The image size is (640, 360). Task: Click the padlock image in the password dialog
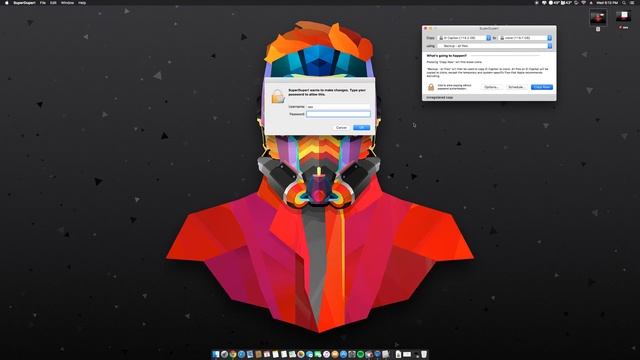(x=278, y=96)
